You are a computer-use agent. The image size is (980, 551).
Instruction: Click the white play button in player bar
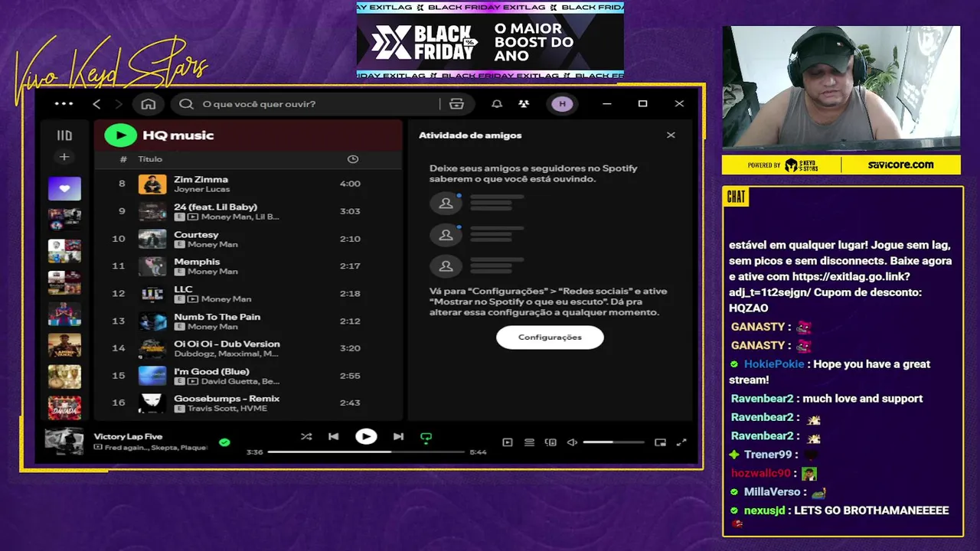(366, 436)
